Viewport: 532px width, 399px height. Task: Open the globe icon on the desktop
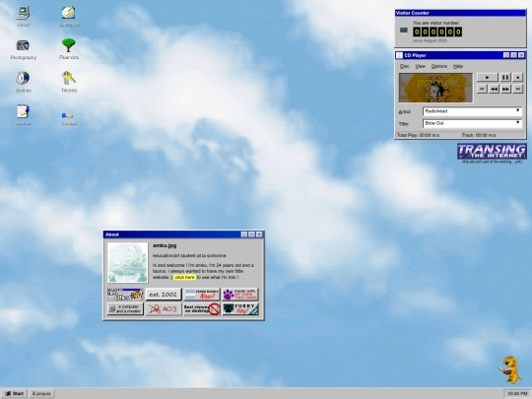tap(23, 82)
